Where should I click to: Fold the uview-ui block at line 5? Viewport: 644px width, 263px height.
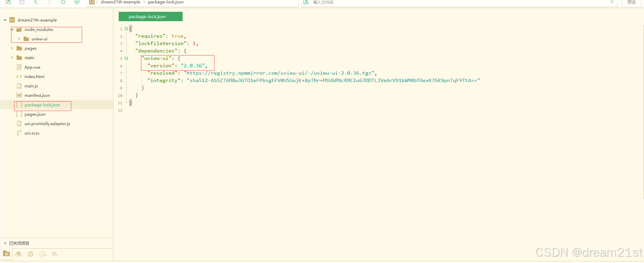click(126, 58)
